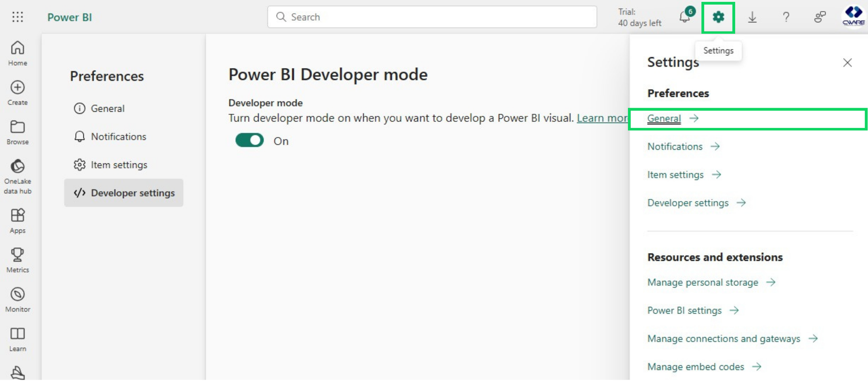This screenshot has height=381, width=868.
Task: Open Power BI settings link
Action: 684,310
